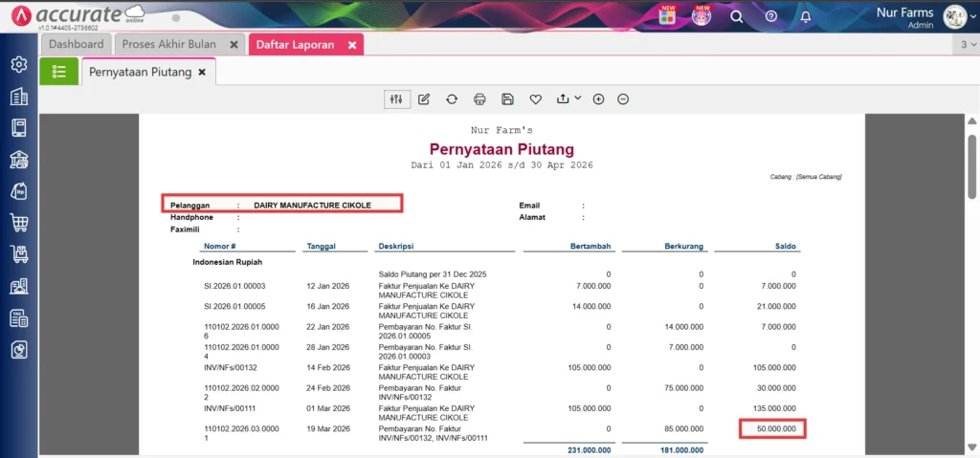Screen dimensions: 980x458
Task: Click the Nomor # column header
Action: (x=219, y=246)
